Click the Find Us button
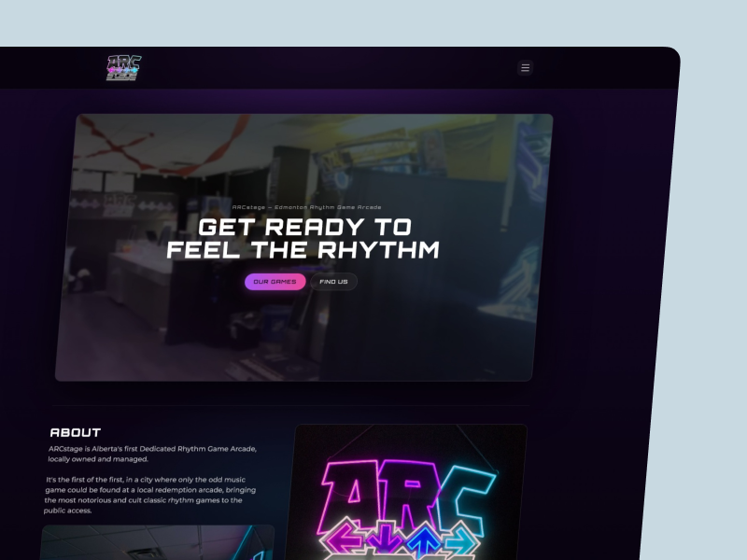Viewport: 747px width, 560px height. pos(333,282)
